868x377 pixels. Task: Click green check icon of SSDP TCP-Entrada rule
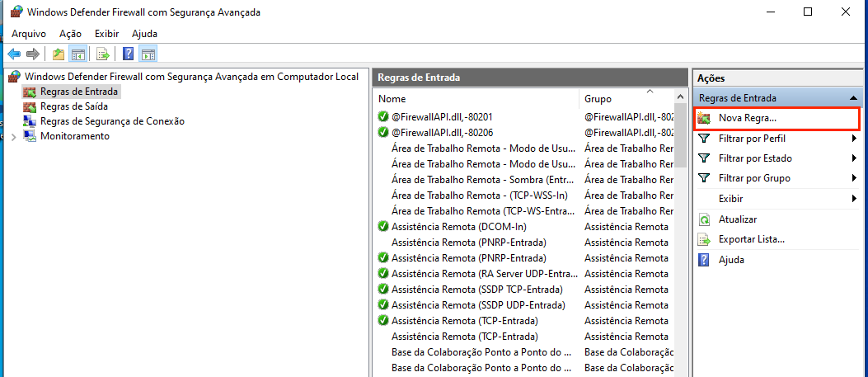[x=382, y=289]
